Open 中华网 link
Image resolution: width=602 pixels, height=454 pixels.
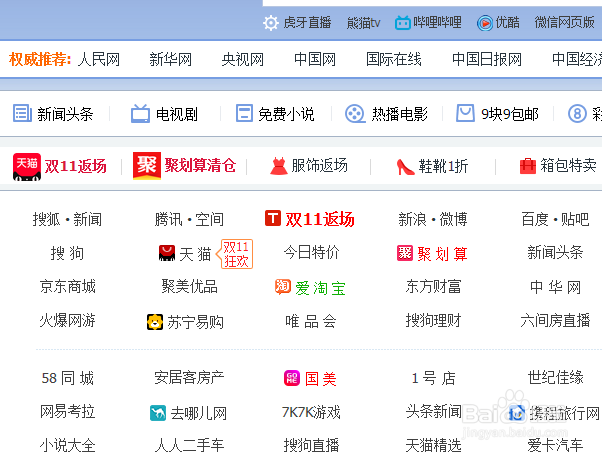[x=555, y=287]
